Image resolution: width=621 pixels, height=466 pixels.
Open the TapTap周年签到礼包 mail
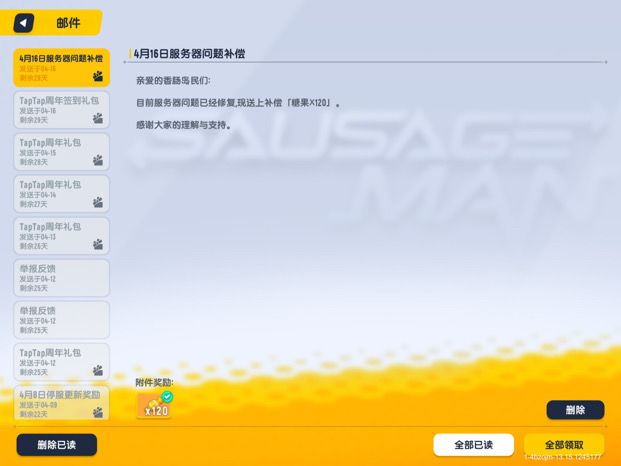(61, 110)
